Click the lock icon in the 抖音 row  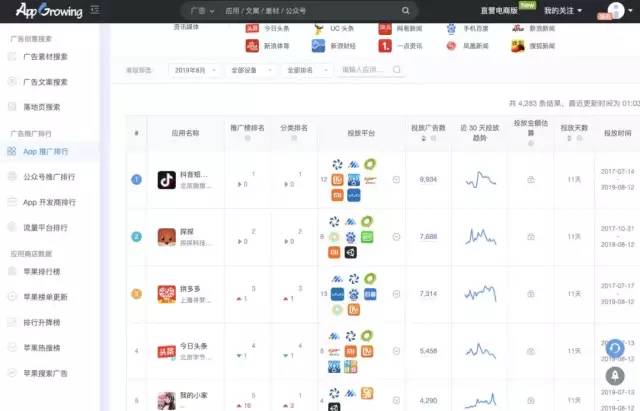pyautogui.click(x=531, y=180)
